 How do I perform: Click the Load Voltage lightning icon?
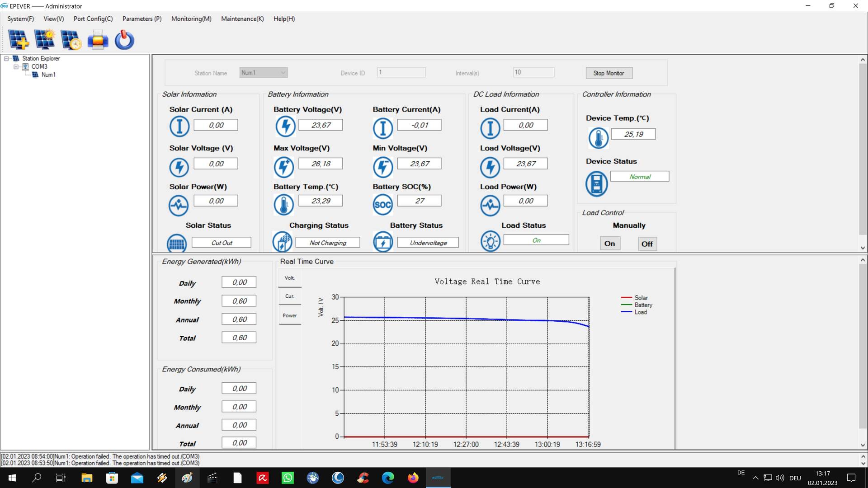[x=490, y=167]
